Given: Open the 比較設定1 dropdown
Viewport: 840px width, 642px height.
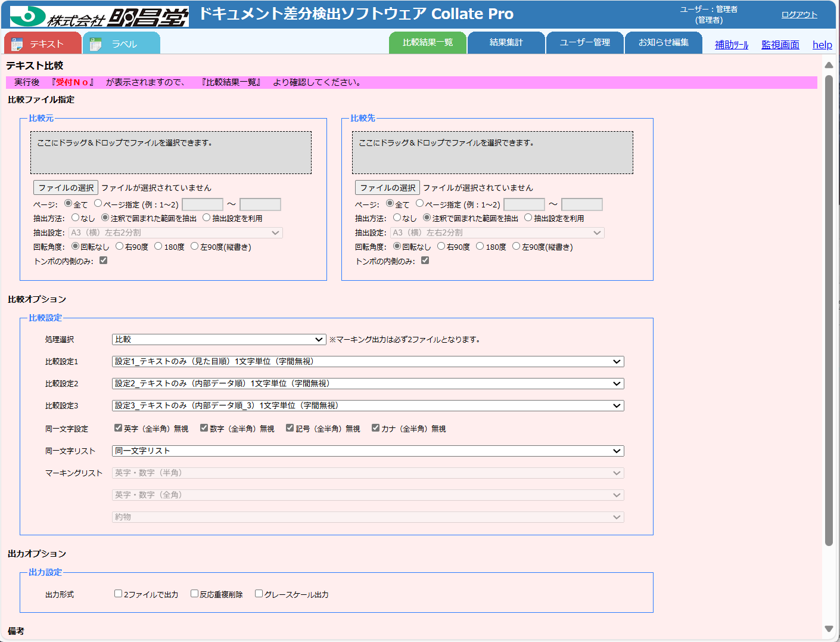Looking at the screenshot, I should pos(368,361).
